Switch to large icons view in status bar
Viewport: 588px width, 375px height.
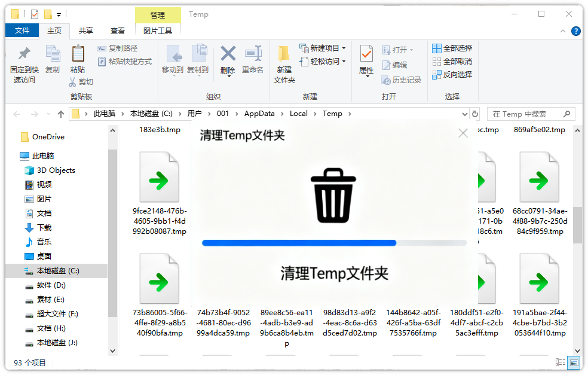[x=574, y=362]
